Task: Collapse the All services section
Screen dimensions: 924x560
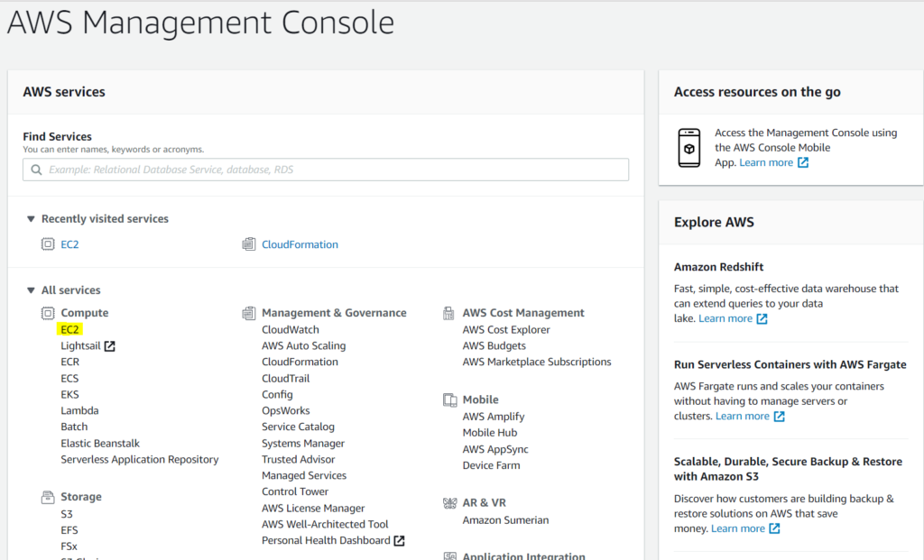Action: 31,290
